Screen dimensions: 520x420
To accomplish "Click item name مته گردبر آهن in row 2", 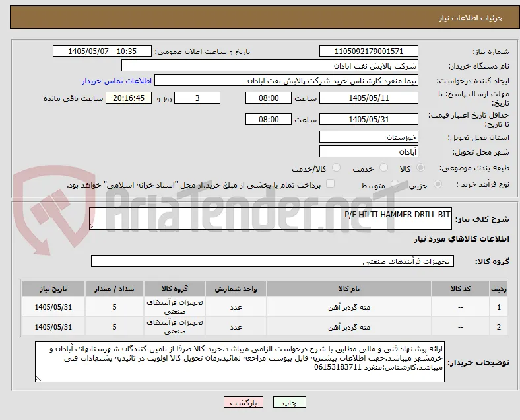I will [x=349, y=328].
